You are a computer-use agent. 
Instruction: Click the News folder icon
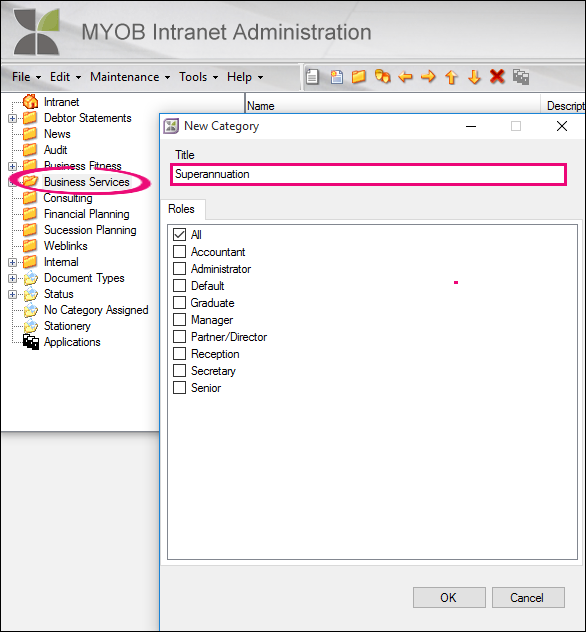click(x=30, y=134)
